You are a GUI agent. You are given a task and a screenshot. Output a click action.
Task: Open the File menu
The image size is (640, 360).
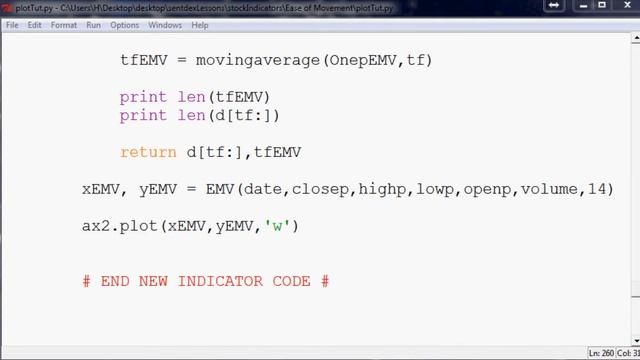click(12, 25)
